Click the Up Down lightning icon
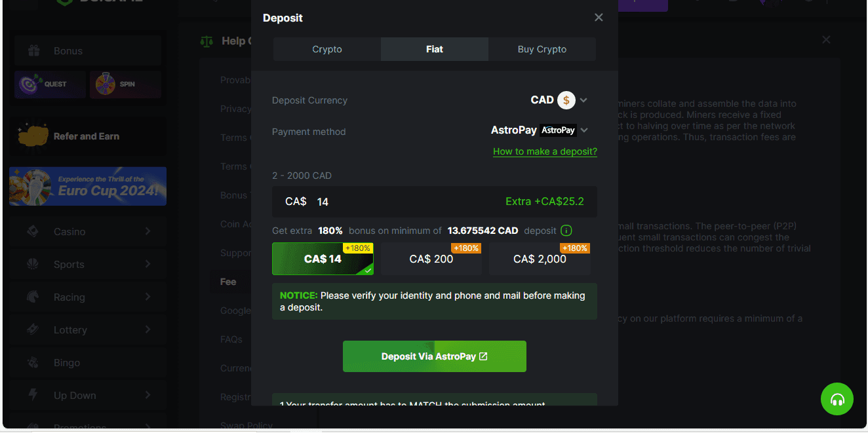 click(x=32, y=395)
